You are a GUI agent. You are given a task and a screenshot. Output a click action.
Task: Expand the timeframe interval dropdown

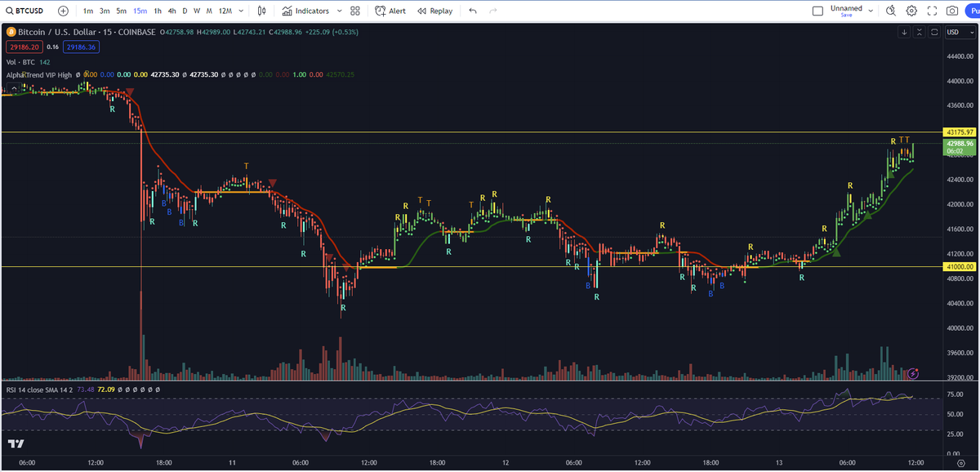pos(242,11)
